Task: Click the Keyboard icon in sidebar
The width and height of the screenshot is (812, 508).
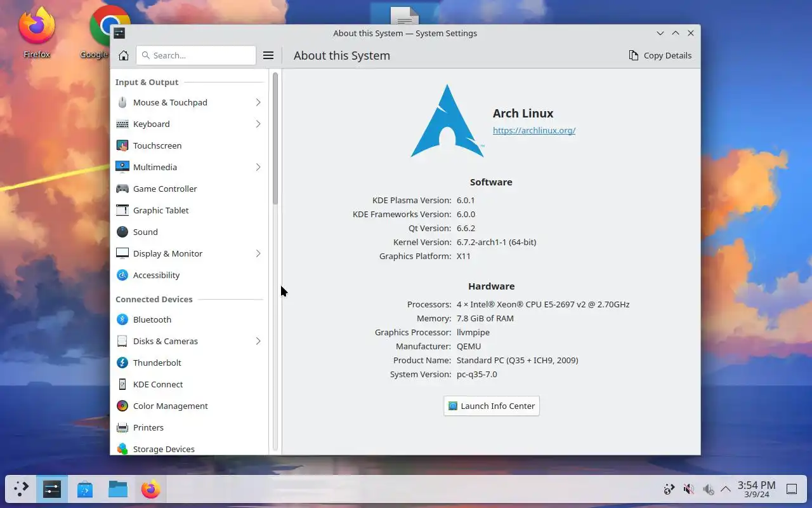Action: point(122,124)
